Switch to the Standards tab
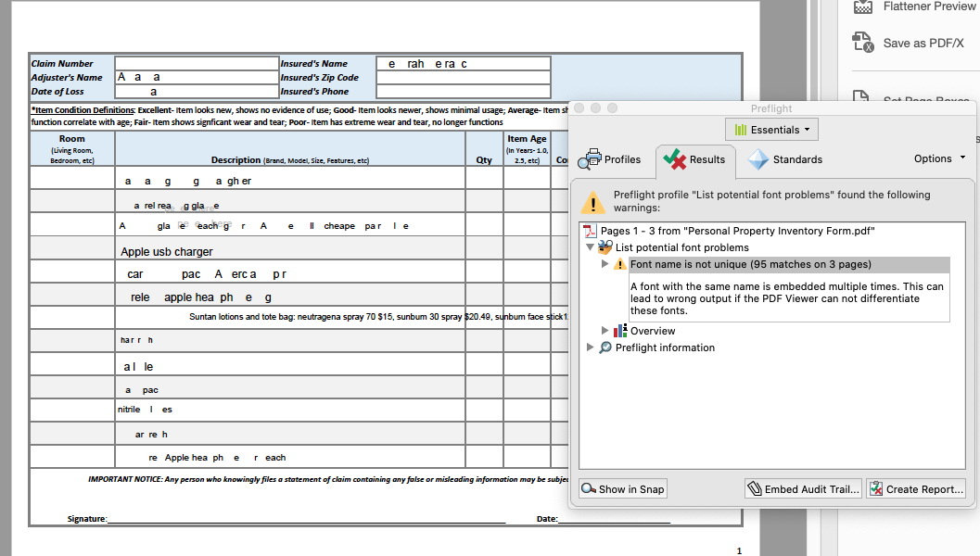The image size is (980, 556). point(785,159)
